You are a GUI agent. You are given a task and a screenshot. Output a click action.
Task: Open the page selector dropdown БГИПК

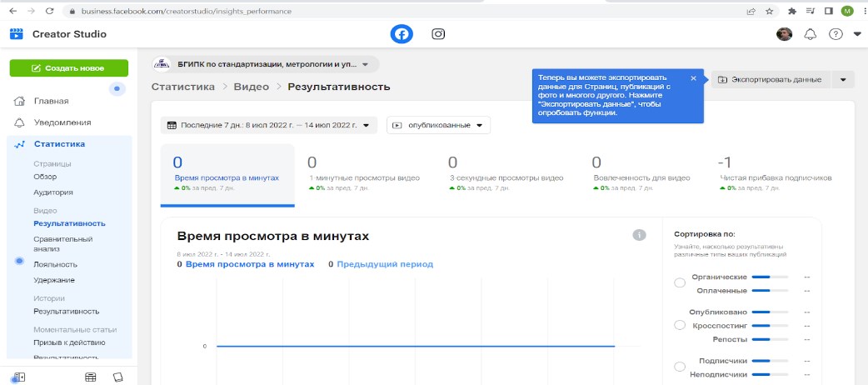pos(265,64)
